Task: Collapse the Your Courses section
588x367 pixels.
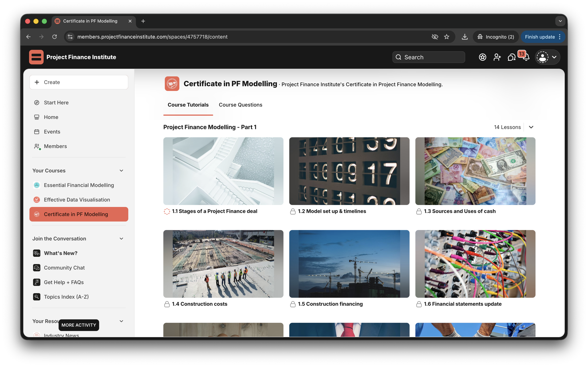Action: (x=121, y=171)
